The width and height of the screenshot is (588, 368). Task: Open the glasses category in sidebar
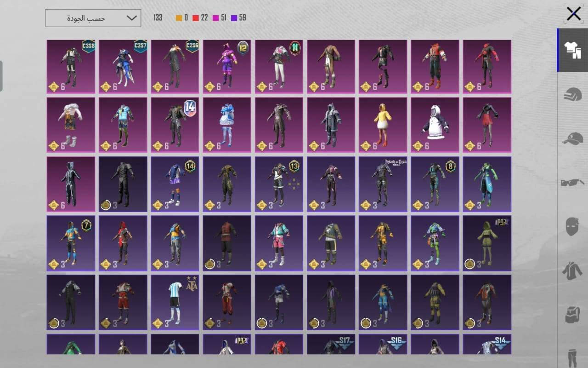(x=572, y=182)
